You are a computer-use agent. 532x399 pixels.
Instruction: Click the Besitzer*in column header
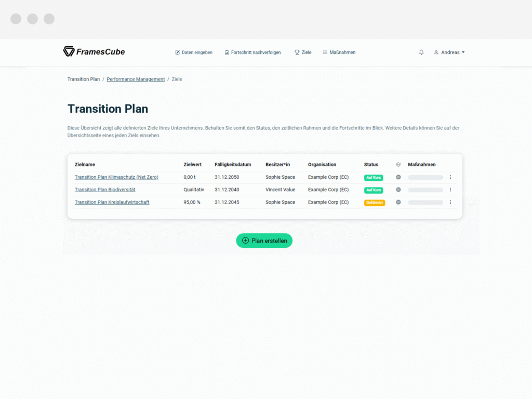tap(277, 165)
